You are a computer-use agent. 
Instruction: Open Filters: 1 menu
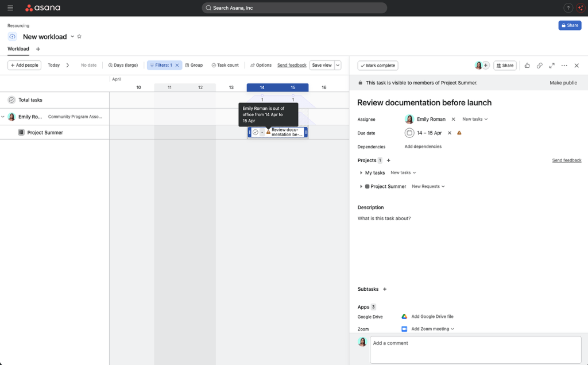click(x=161, y=65)
